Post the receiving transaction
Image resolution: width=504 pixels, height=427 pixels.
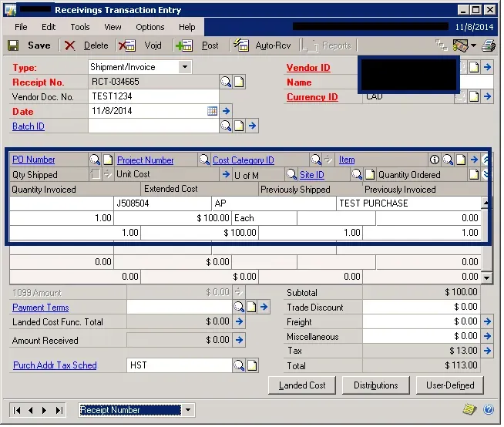point(201,45)
